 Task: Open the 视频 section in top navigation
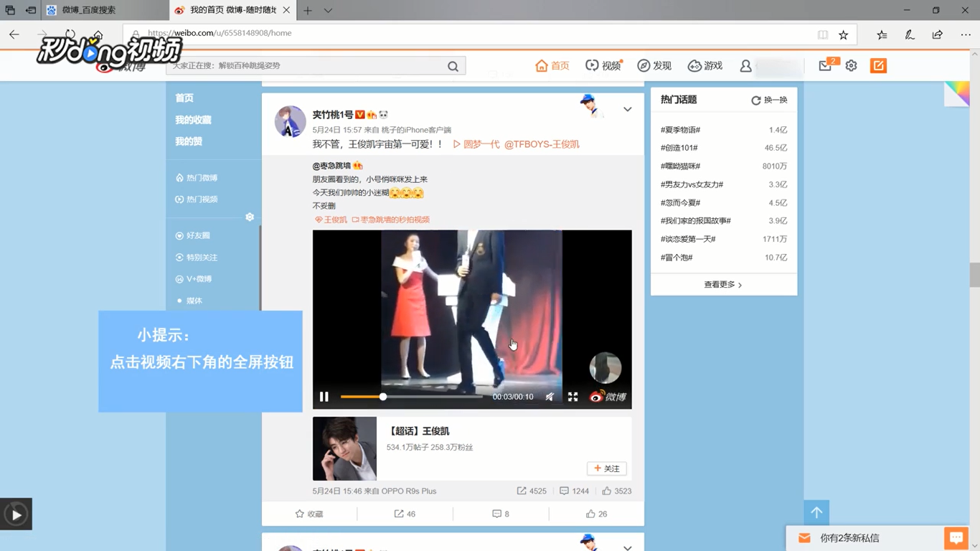603,65
